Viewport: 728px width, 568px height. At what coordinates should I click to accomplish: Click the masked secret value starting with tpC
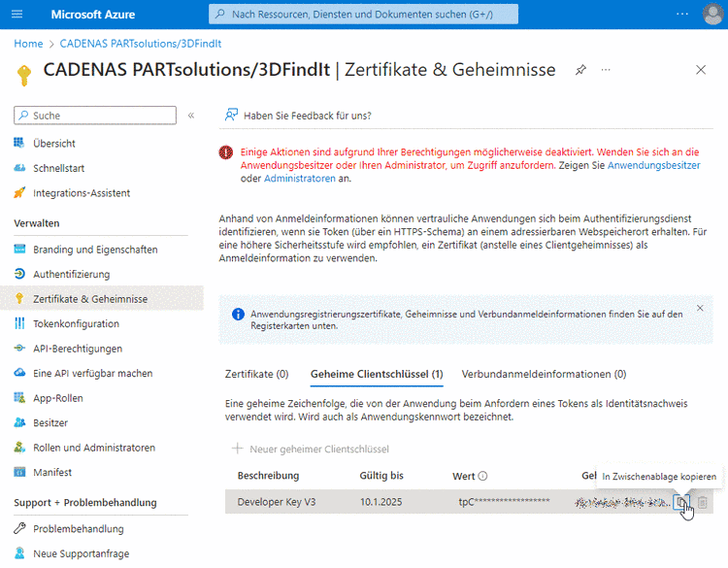click(504, 502)
